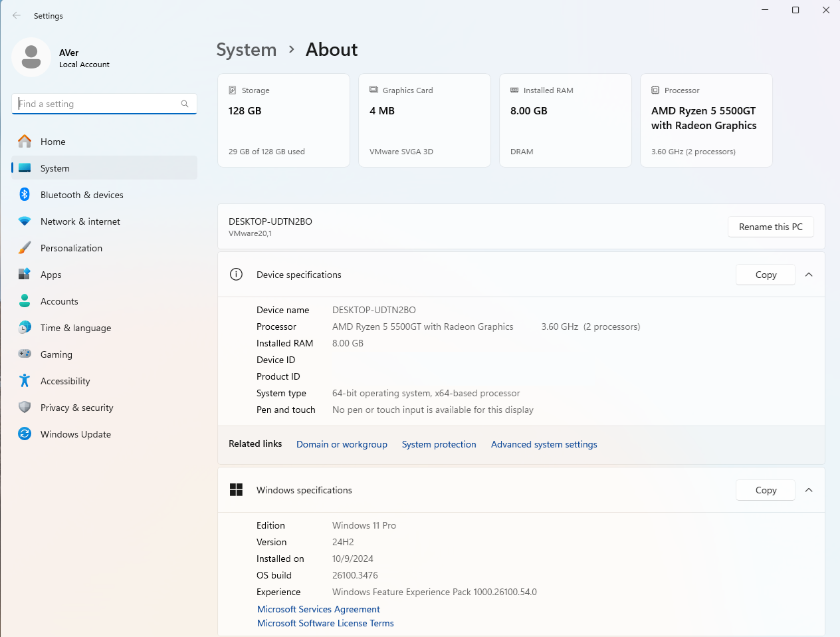Click the 64-bit operating system text
The height and width of the screenshot is (637, 840).
click(426, 393)
